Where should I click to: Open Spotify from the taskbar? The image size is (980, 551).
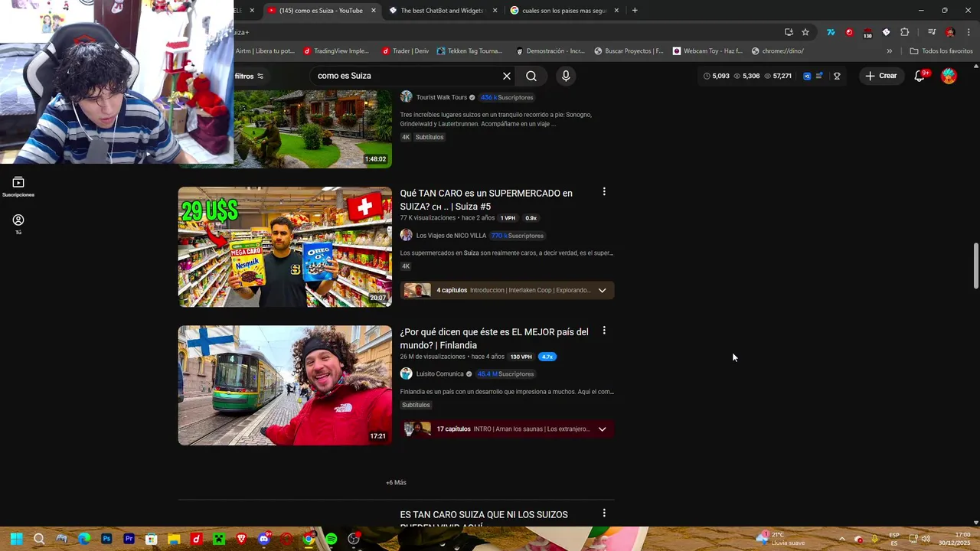point(331,539)
